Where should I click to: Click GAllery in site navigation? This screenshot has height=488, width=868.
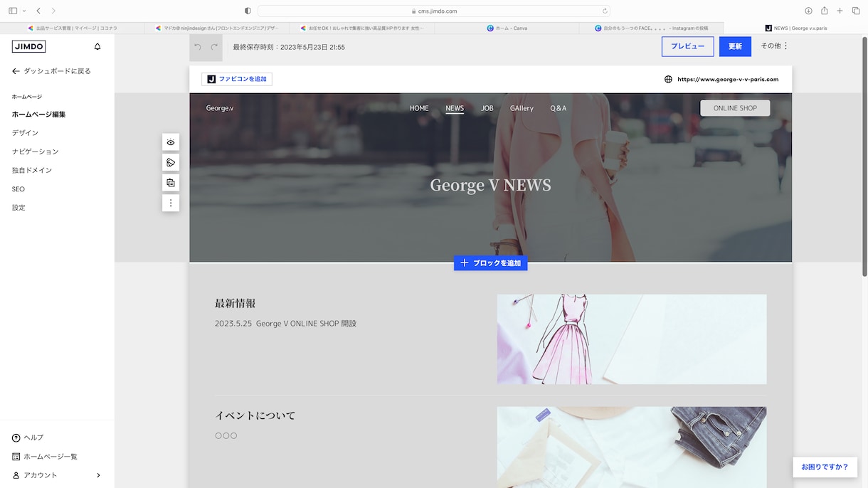(x=522, y=108)
